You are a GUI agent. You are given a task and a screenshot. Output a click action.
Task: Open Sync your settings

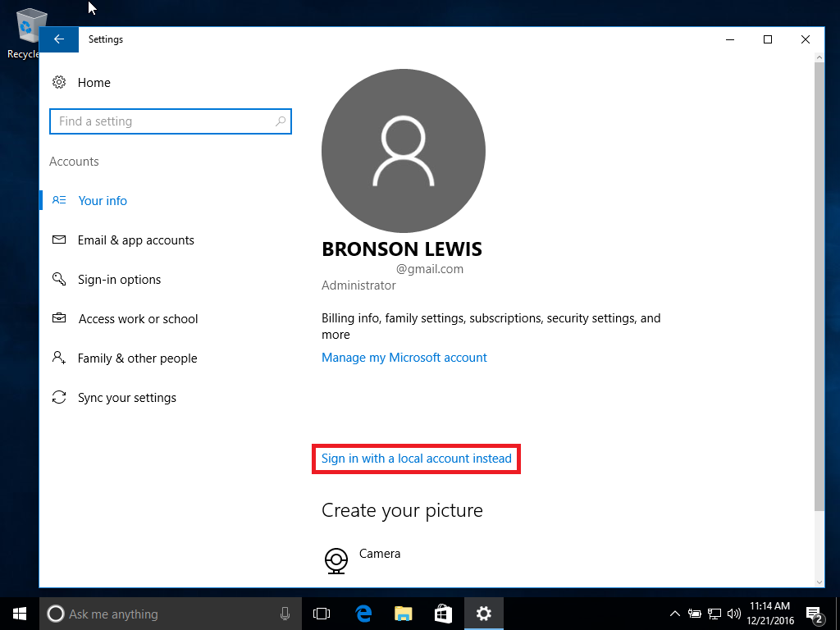[127, 398]
